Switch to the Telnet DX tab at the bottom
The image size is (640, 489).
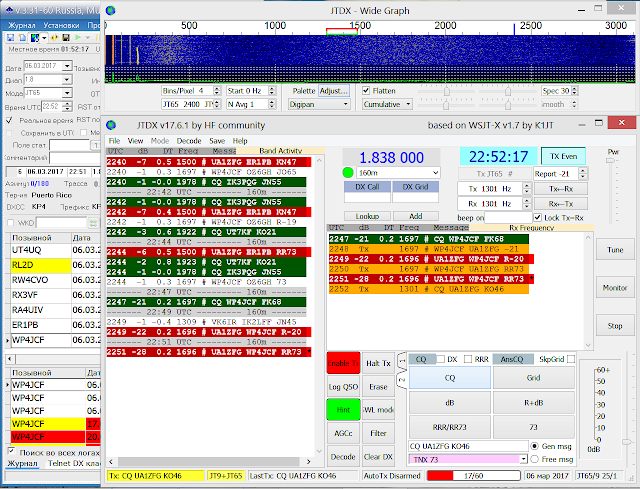click(x=73, y=463)
